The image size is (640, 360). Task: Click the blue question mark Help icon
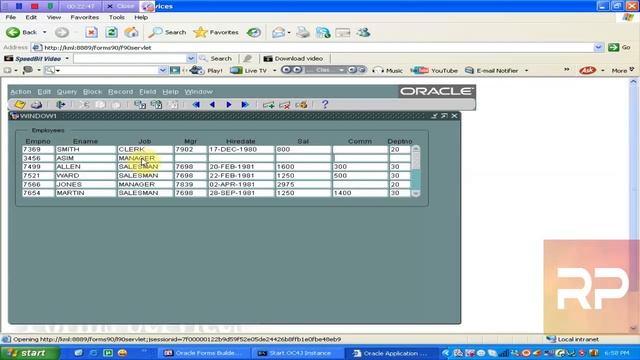325,104
